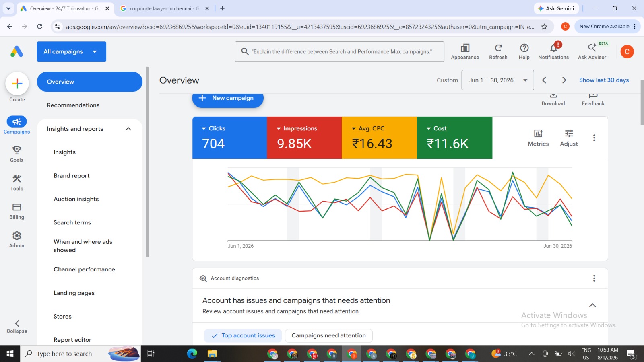Open Account diagnostics three-dot menu
Image resolution: width=644 pixels, height=362 pixels.
(594, 278)
